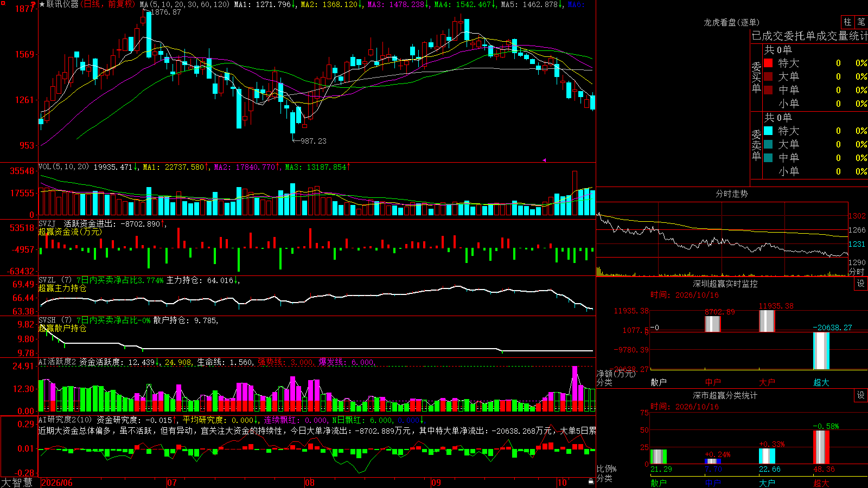
Task: Click the VOL(5,10,20) indicator label
Action: (63, 166)
